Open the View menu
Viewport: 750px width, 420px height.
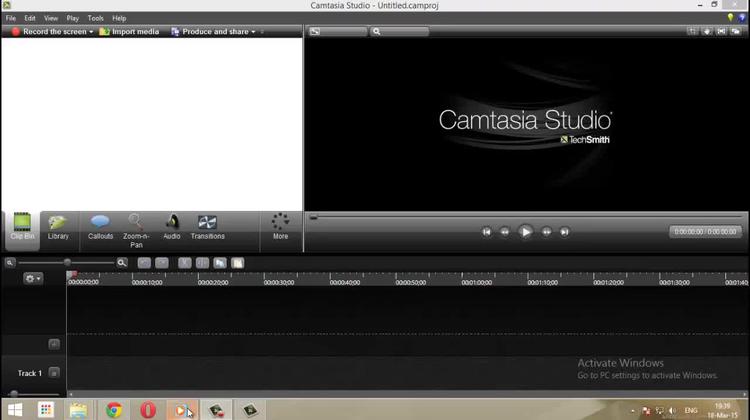pos(51,18)
